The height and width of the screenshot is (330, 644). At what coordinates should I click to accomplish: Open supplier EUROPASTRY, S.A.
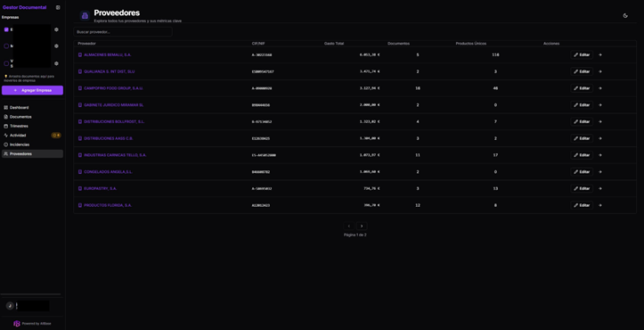pyautogui.click(x=101, y=188)
